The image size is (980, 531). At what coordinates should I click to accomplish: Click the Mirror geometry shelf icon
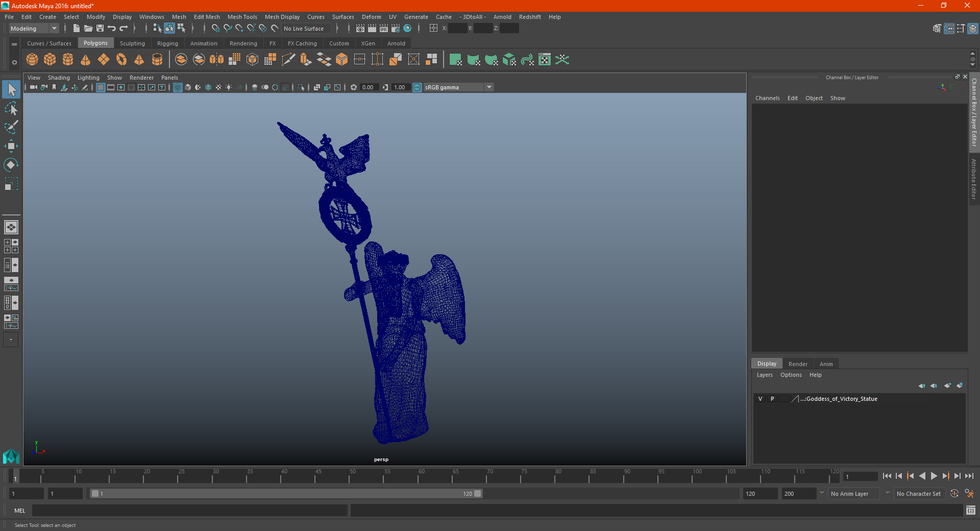217,60
